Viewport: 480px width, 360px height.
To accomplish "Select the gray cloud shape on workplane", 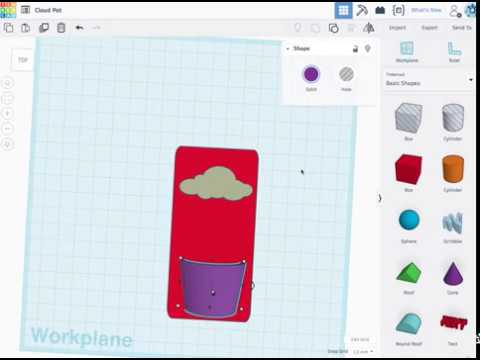I will (215, 184).
